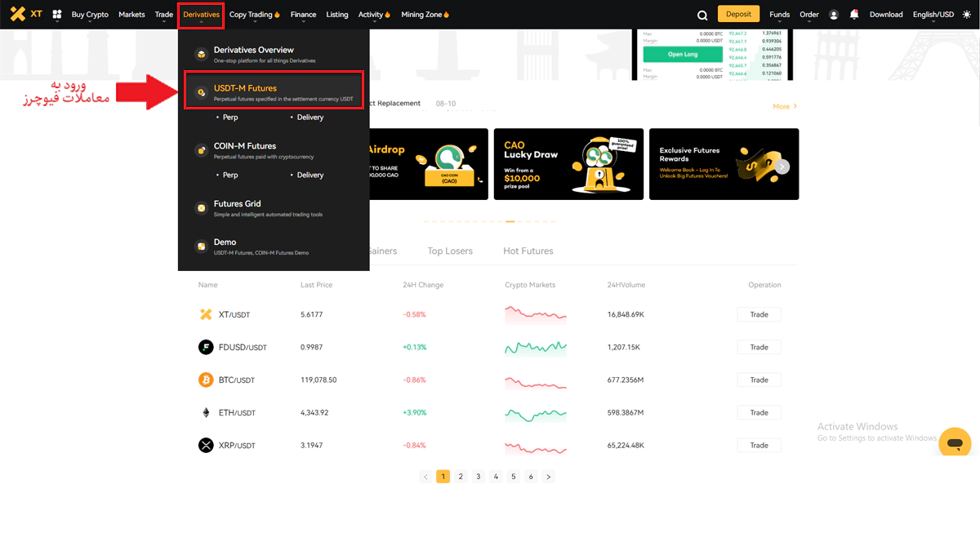
Task: Choose Perp under USDT-M Futures
Action: pyautogui.click(x=230, y=118)
